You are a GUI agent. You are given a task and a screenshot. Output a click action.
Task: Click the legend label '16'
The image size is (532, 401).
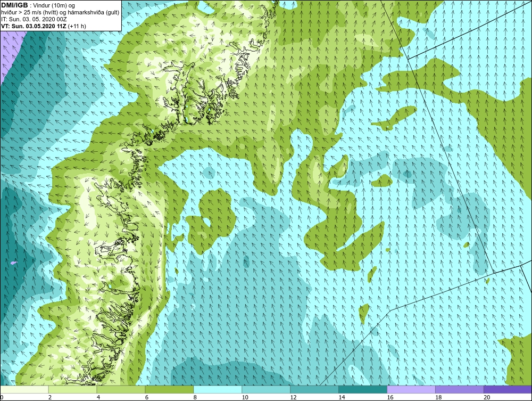pos(390,397)
